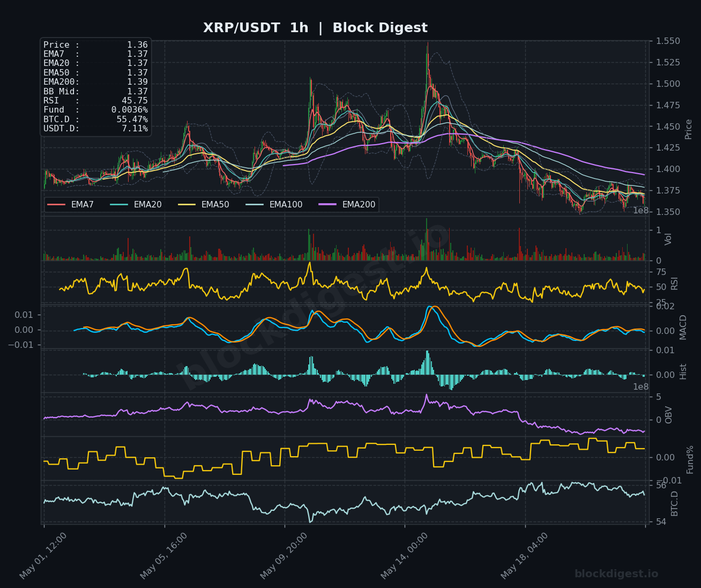Click the Vol panel axis label
Image resolution: width=701 pixels, height=588 pixels.
tap(668, 239)
